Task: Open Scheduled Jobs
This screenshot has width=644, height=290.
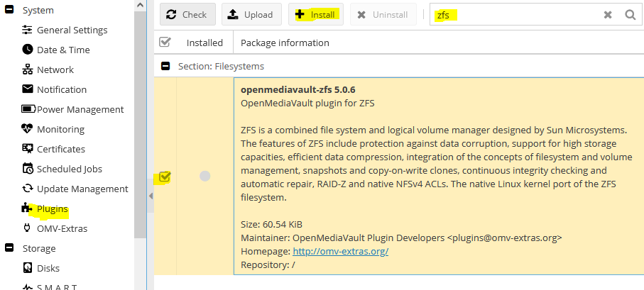Action: click(x=70, y=169)
